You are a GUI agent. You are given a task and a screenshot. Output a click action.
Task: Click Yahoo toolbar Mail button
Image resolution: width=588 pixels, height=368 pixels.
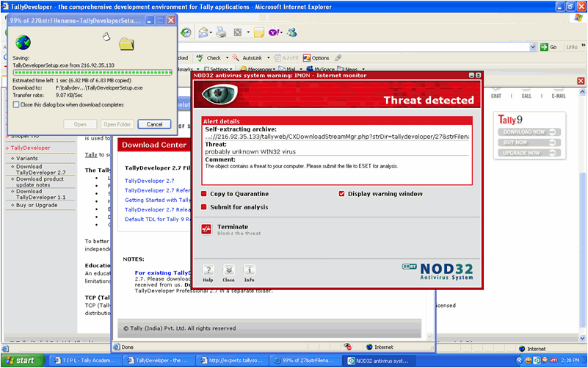(287, 69)
